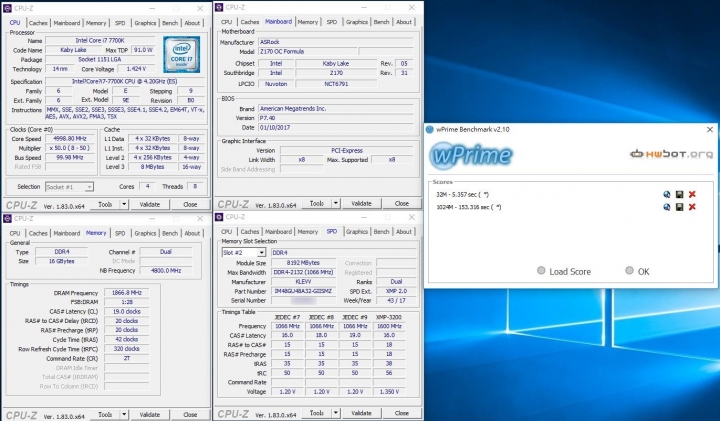Click CPU-Z app icon in CPU window titlebar

tap(7, 8)
